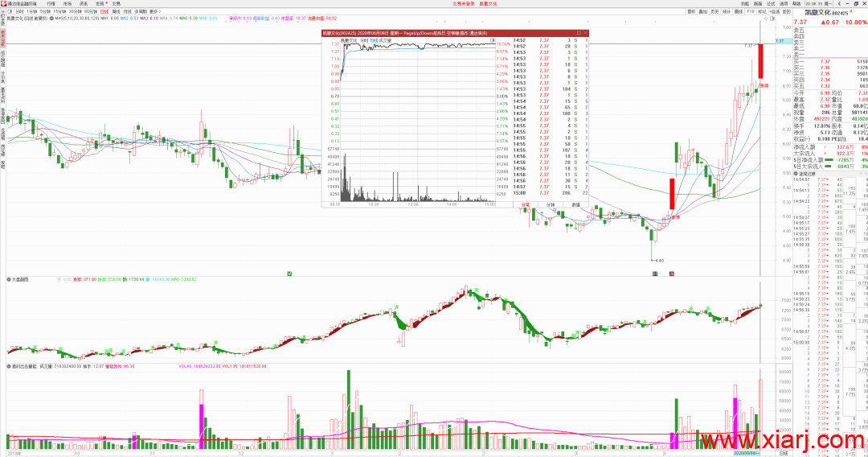Open the 版面 layout menu
The width and height of the screenshot is (868, 457).
point(758,3)
